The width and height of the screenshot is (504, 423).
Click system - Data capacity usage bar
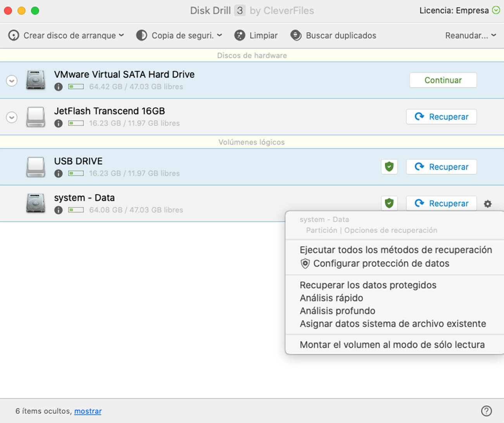76,210
